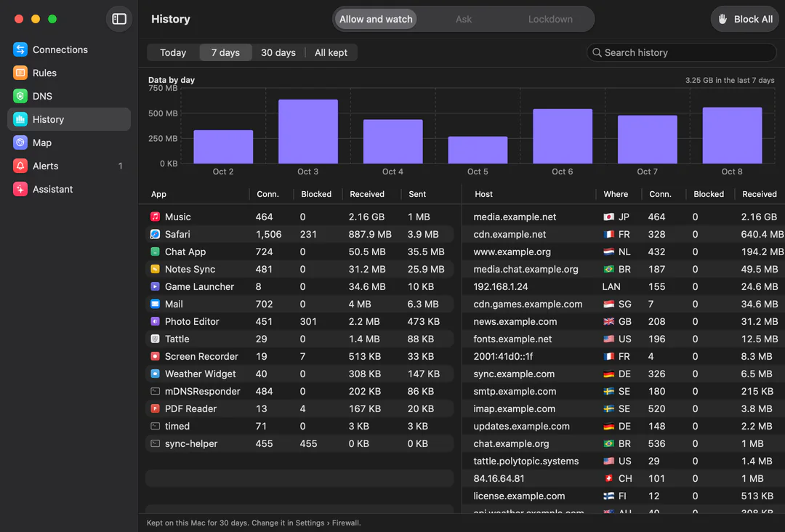Click the Oct 3 bar in chart
The image size is (785, 532).
[x=308, y=132]
